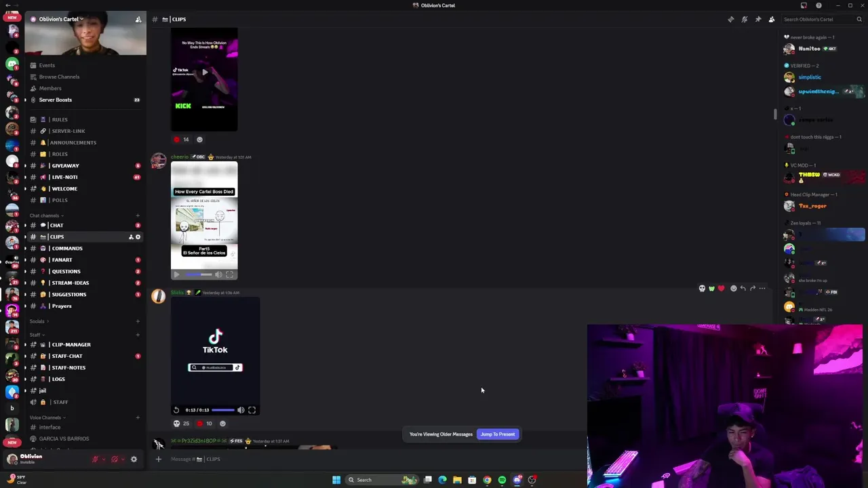The image size is (868, 488).
Task: Open member Txx_roger profile
Action: (822, 206)
